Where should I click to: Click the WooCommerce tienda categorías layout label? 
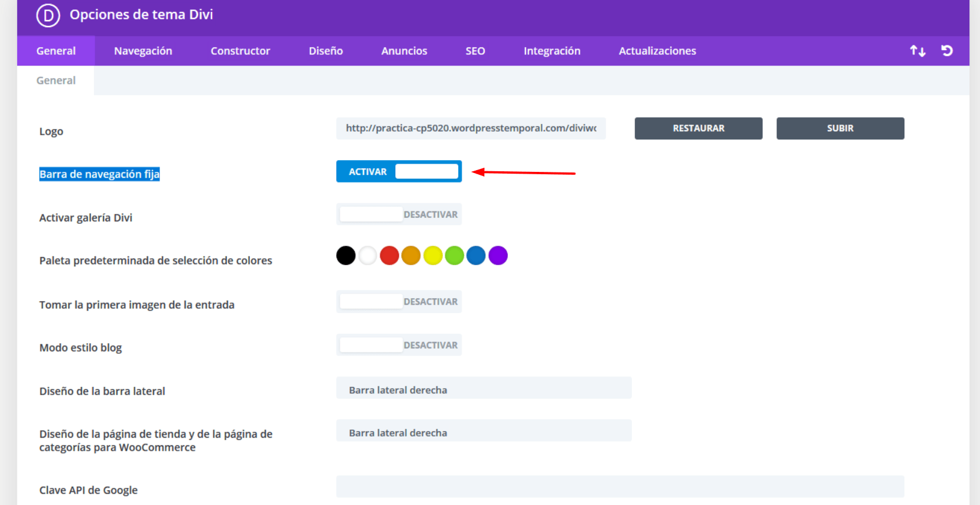(156, 441)
